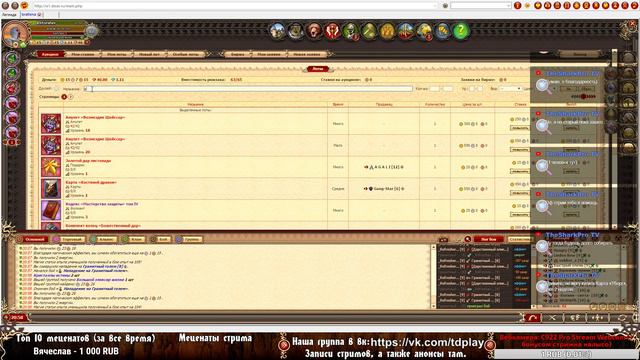Open the roaring beast icon in the top menu

[314, 31]
